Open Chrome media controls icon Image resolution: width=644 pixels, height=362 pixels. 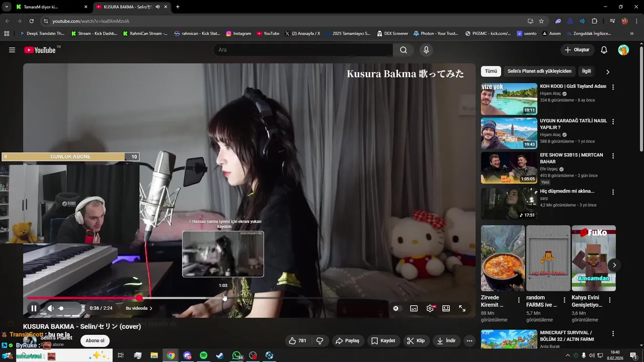pos(612,21)
